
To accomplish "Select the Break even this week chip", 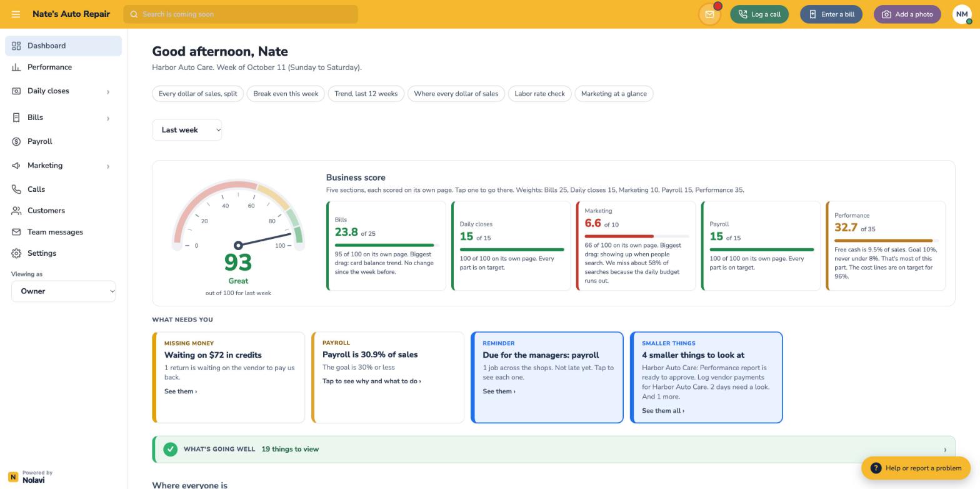I will [x=286, y=94].
